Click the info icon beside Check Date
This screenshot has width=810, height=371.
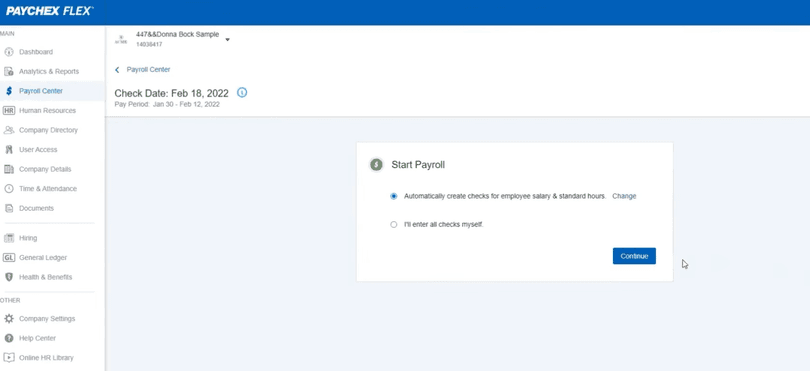[242, 92]
